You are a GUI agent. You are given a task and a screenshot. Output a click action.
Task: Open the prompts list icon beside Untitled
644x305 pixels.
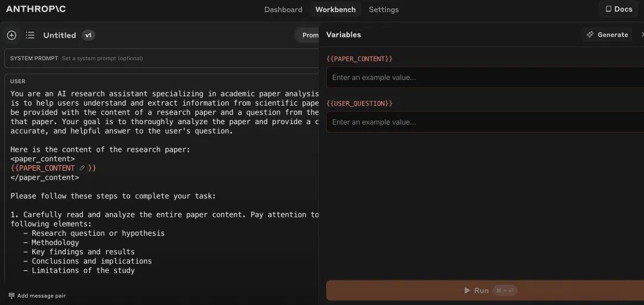(30, 35)
